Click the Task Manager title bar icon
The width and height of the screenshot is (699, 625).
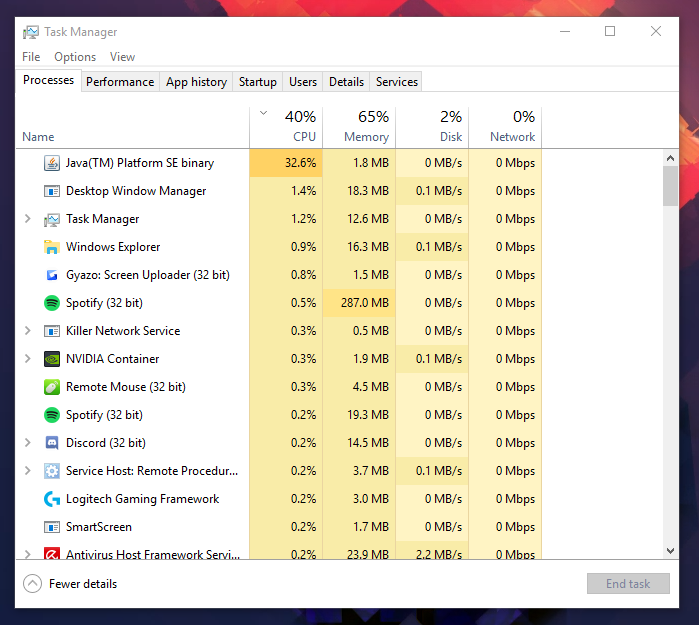31,32
